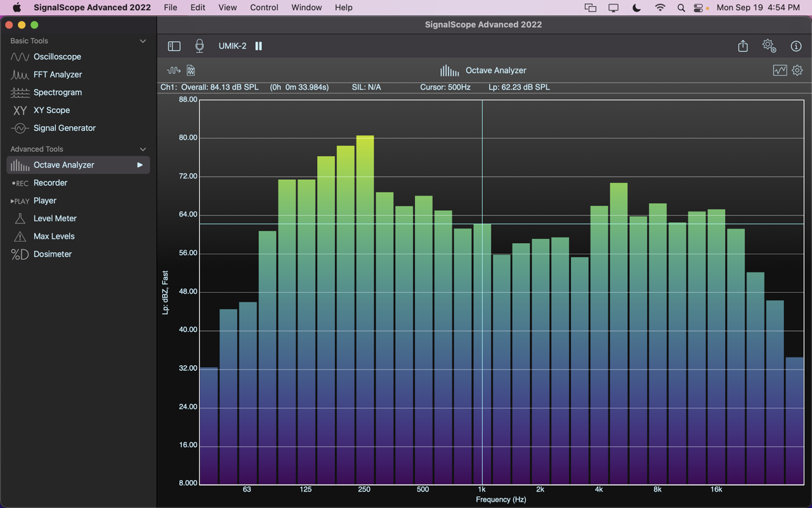Image resolution: width=812 pixels, height=508 pixels.
Task: Pause the UMIK-2 measurement
Action: [x=258, y=46]
